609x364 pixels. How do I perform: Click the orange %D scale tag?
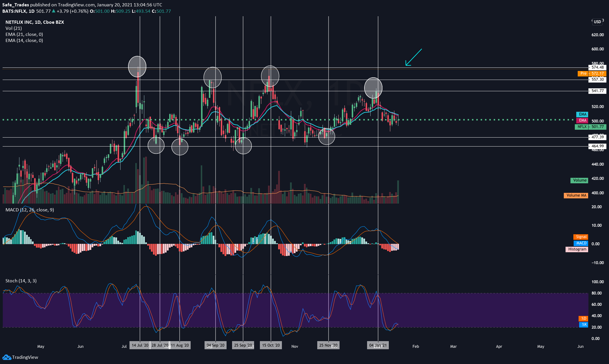pos(584,319)
